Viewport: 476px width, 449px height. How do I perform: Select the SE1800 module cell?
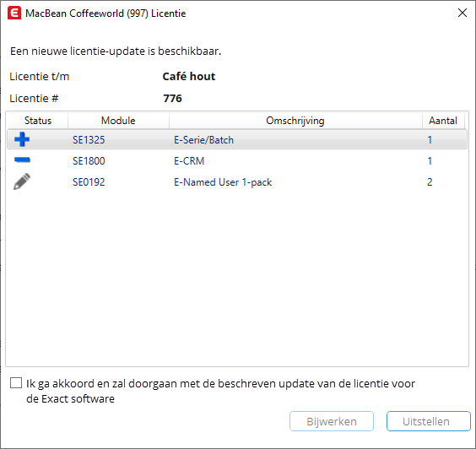tap(89, 160)
